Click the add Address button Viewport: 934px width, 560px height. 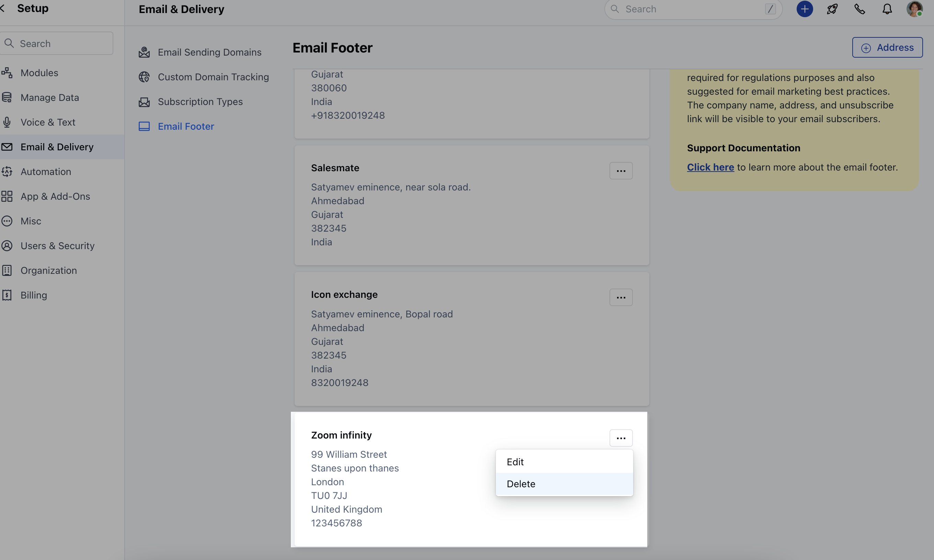(x=887, y=48)
